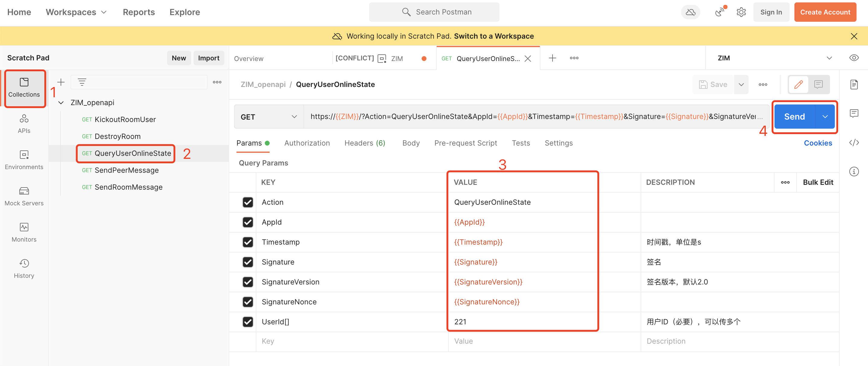The image size is (868, 366).
Task: Click Switch to a Workspace link
Action: click(x=494, y=36)
